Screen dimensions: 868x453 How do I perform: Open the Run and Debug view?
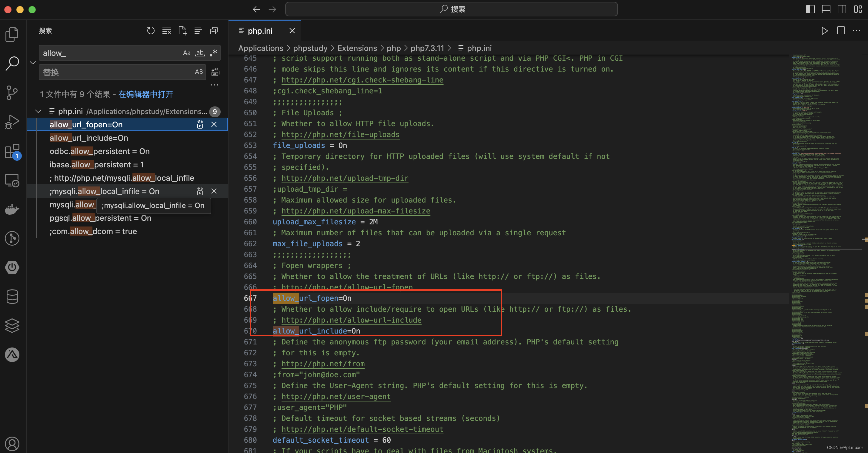[x=12, y=122]
